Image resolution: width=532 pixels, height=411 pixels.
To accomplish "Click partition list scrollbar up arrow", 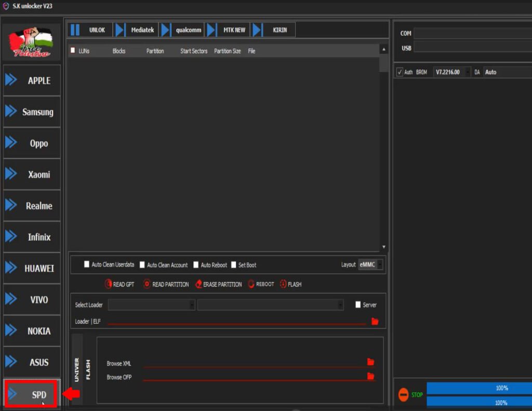I will pos(384,49).
